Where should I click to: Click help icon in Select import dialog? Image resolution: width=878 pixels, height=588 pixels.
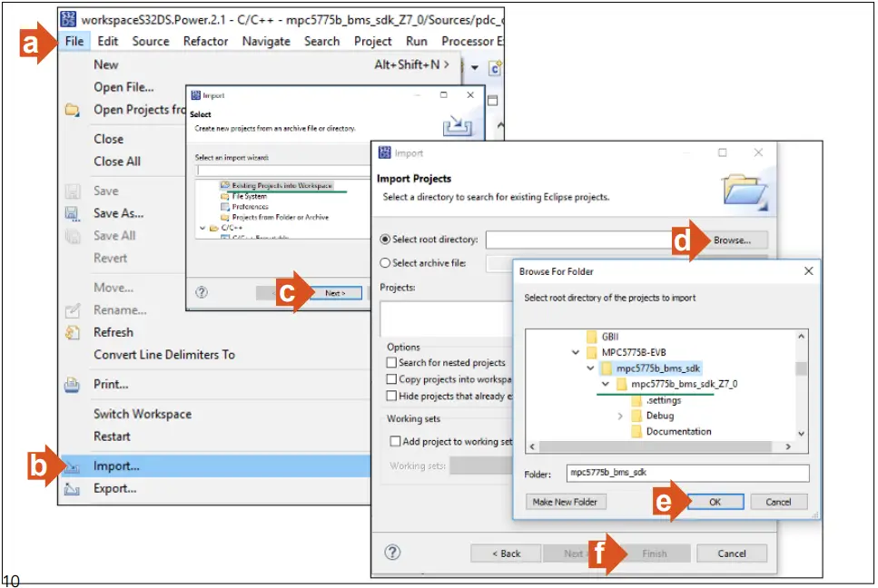202,292
